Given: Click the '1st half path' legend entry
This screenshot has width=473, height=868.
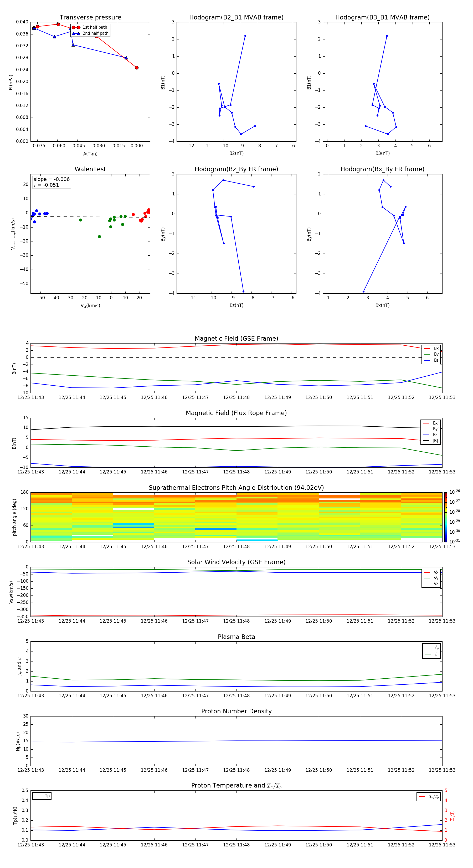Looking at the screenshot, I should (x=90, y=27).
